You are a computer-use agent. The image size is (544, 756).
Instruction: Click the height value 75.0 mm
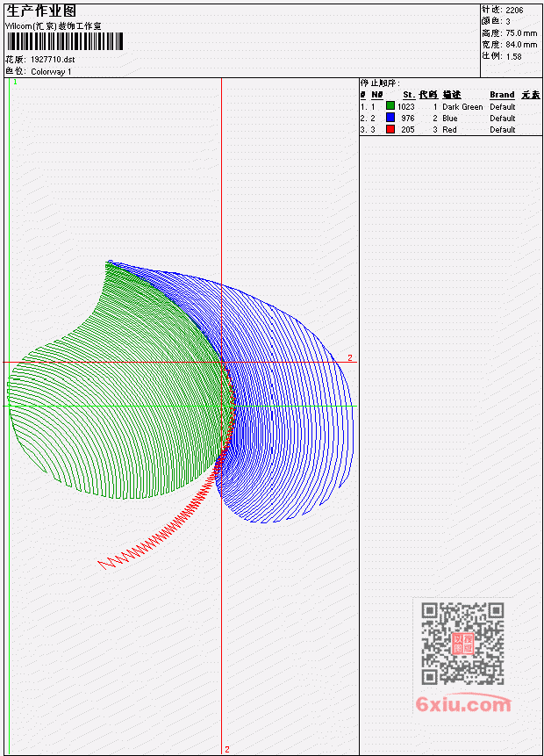(521, 32)
